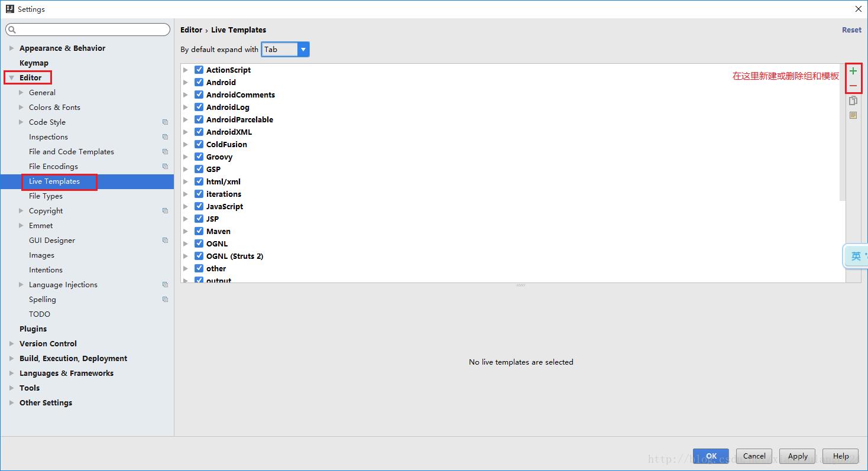Click project-level icon beside Spelling
The width and height of the screenshot is (868, 471).
point(165,300)
